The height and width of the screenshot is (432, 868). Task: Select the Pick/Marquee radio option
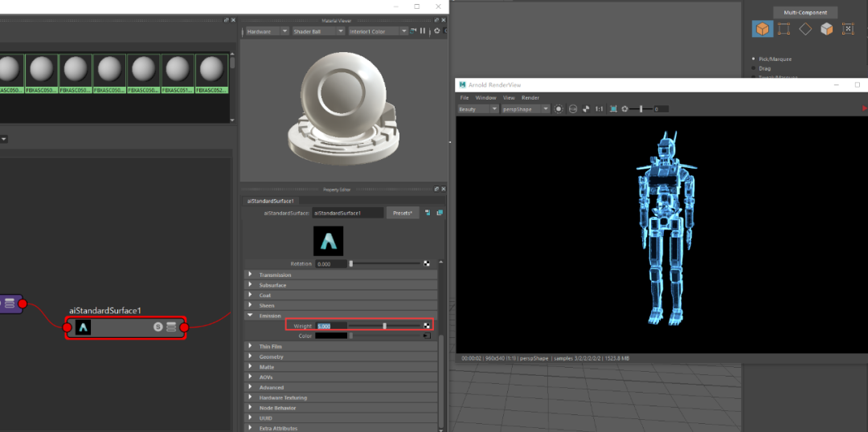(754, 59)
